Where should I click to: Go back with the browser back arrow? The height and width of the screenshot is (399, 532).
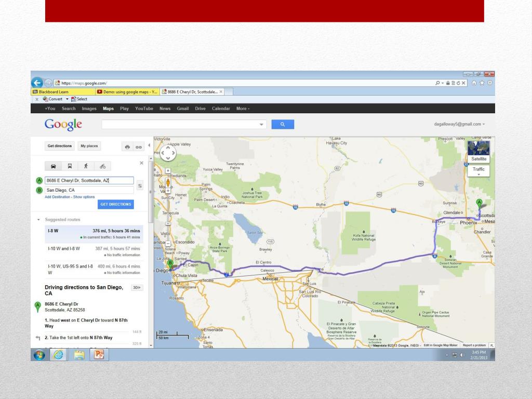pyautogui.click(x=37, y=83)
